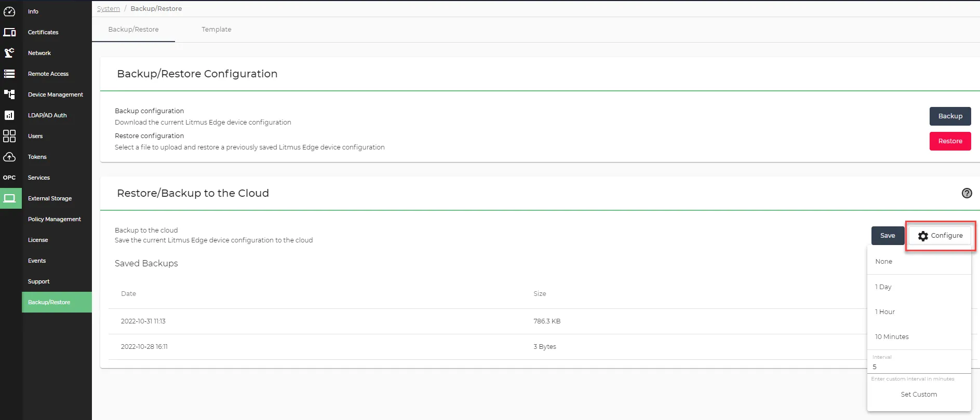Open the dashboard gauge icon in the left rail
This screenshot has width=980, height=420.
9,11
